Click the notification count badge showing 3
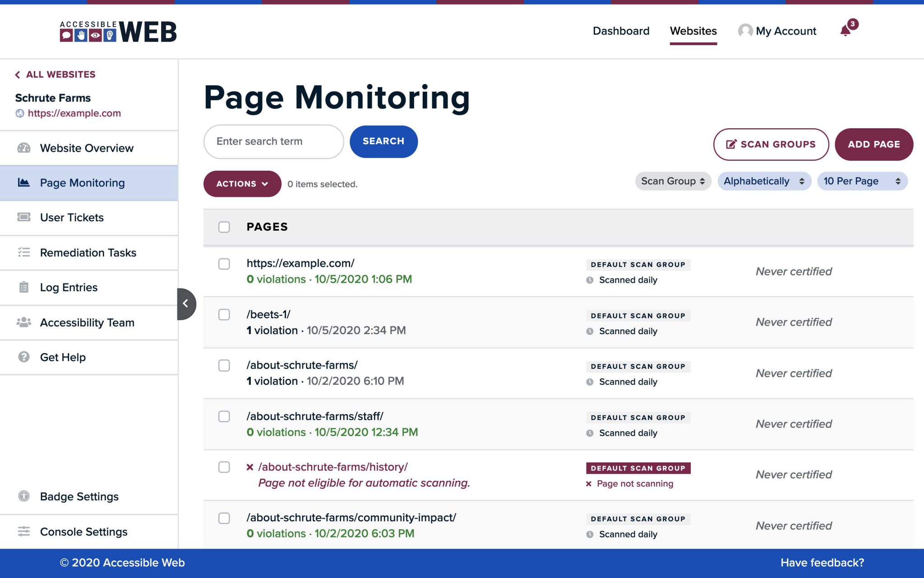The width and height of the screenshot is (924, 578). (x=852, y=24)
